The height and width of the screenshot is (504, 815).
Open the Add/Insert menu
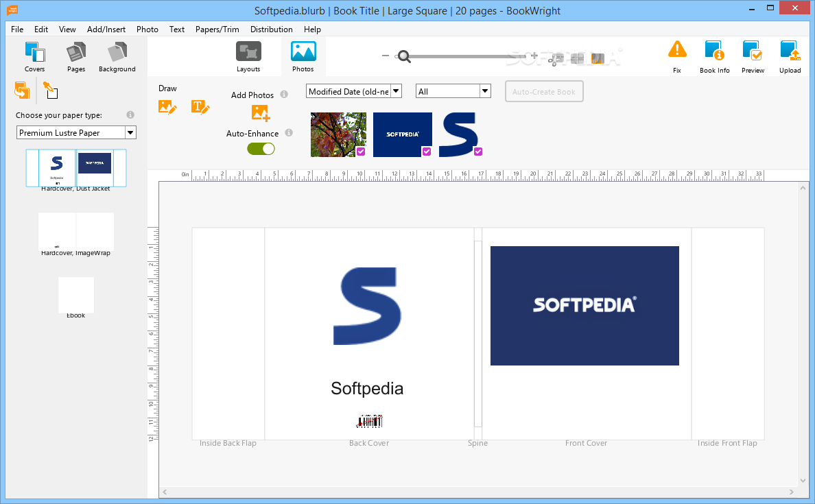point(106,29)
